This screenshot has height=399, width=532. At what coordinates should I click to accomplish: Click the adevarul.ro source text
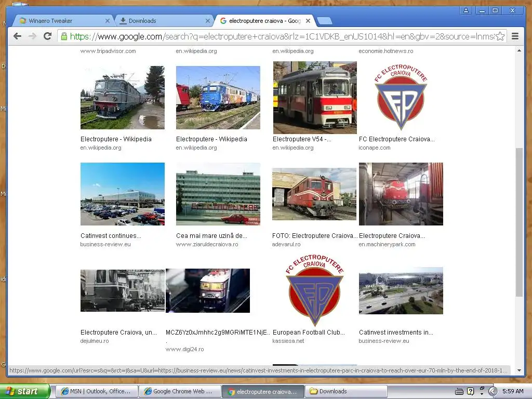(x=286, y=244)
